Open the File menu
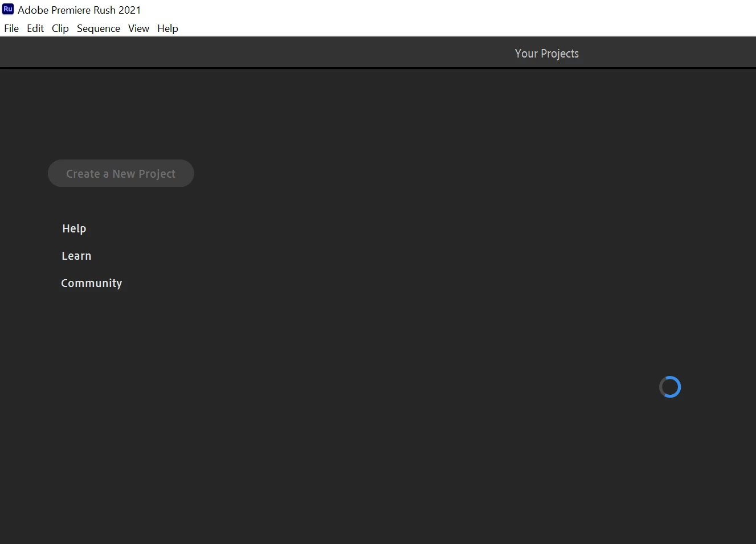 point(11,28)
